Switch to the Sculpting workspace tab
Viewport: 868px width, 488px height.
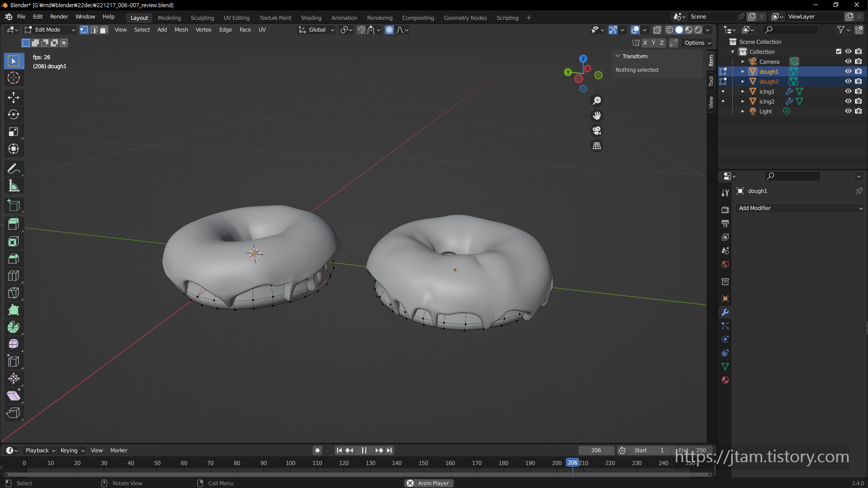(202, 18)
